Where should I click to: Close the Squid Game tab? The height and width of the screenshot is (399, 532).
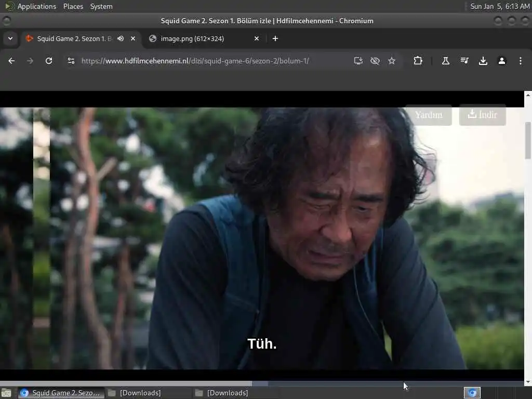pyautogui.click(x=133, y=38)
